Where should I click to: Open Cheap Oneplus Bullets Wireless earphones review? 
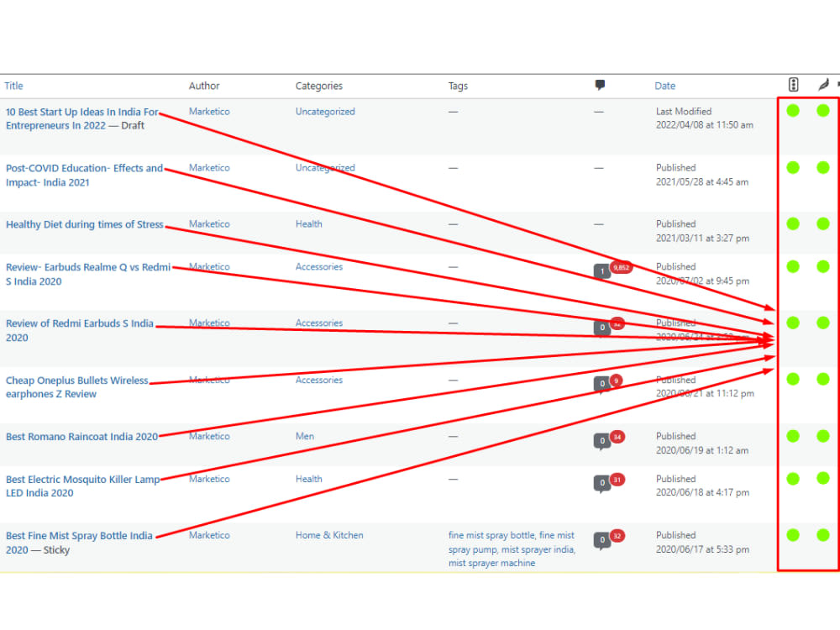tap(76, 386)
